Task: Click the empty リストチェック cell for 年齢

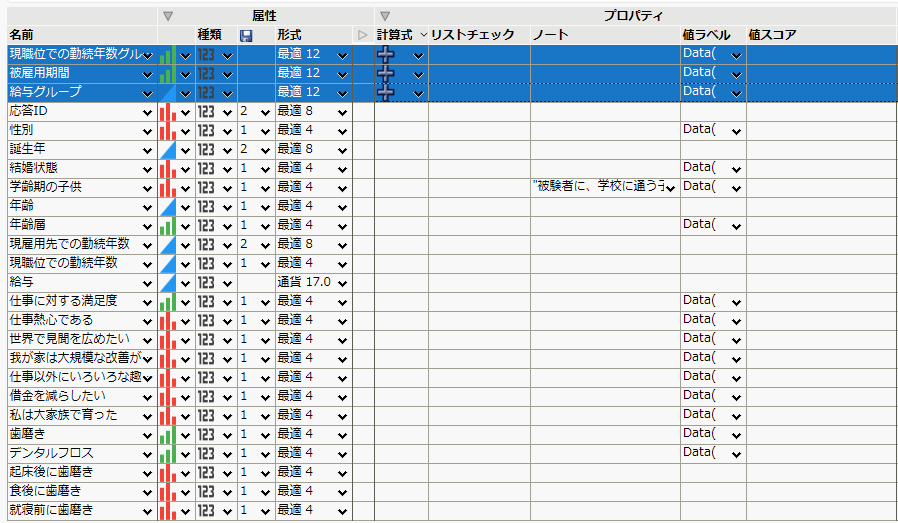Action: (479, 206)
